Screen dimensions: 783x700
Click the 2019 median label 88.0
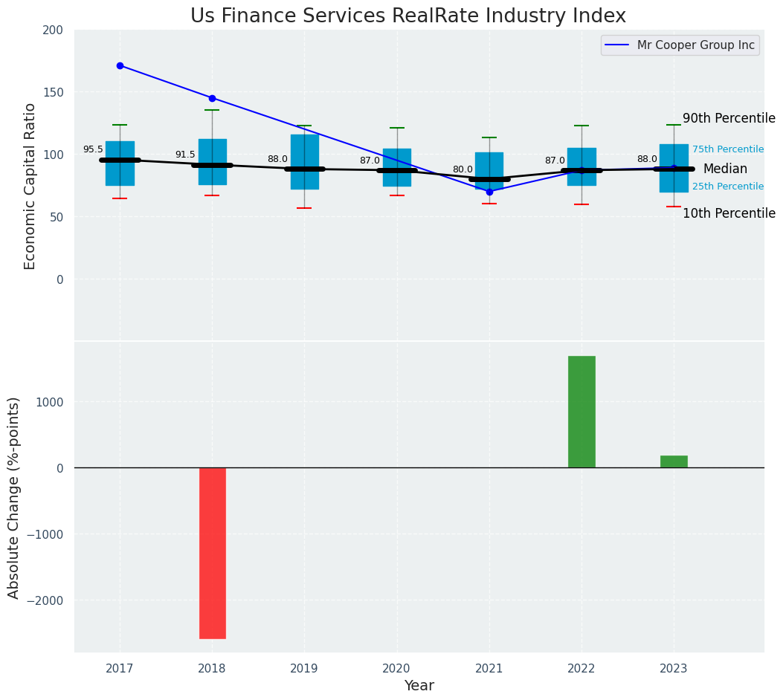point(277,159)
